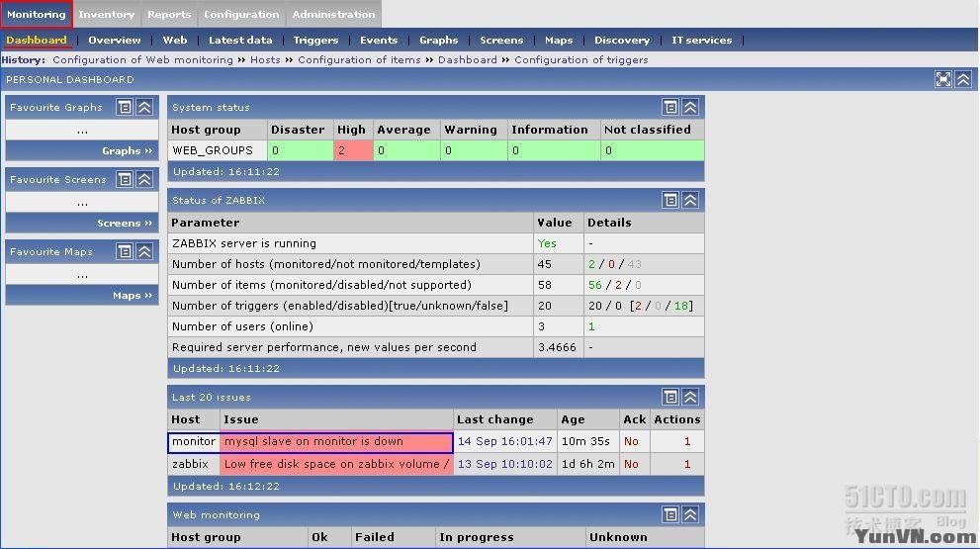The image size is (980, 549).
Task: Collapse the Favourite Screens widget
Action: tap(144, 179)
